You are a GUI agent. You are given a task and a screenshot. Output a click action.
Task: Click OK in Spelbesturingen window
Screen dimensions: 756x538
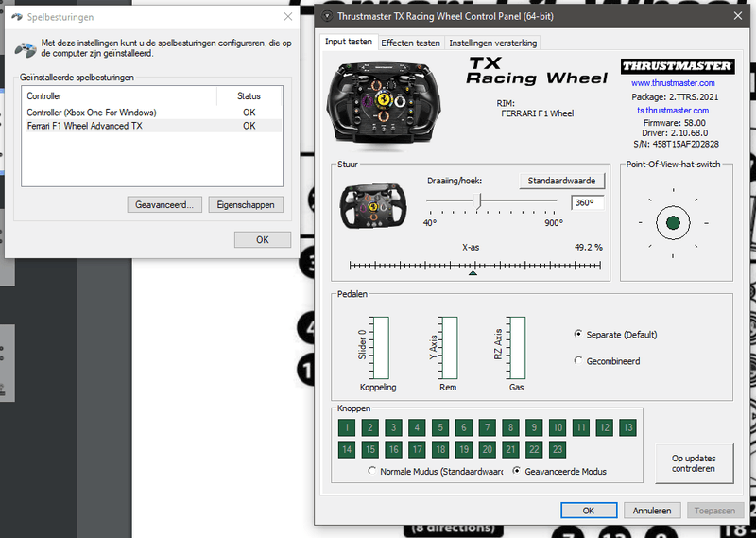click(x=263, y=240)
